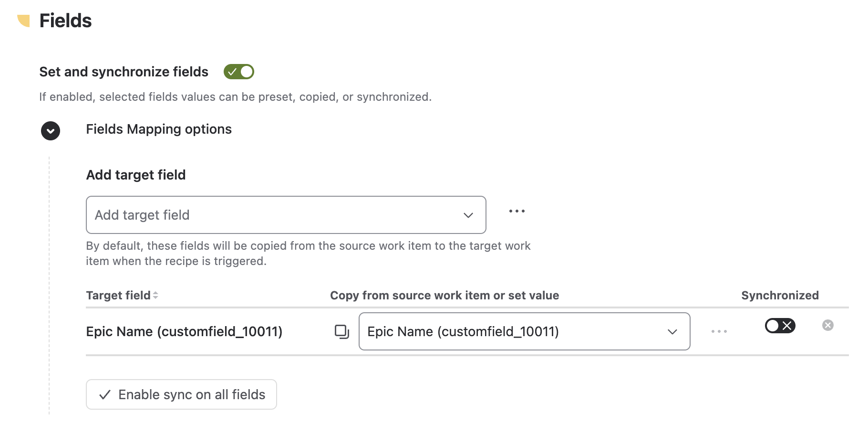The height and width of the screenshot is (424, 868).
Task: Click the Fields Mapping options label
Action: [x=159, y=129]
